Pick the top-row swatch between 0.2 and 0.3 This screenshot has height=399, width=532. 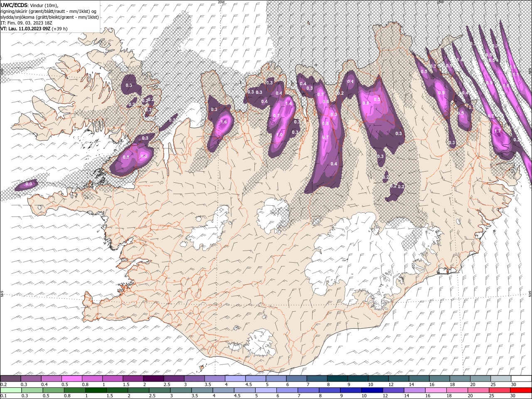[x=10, y=379]
